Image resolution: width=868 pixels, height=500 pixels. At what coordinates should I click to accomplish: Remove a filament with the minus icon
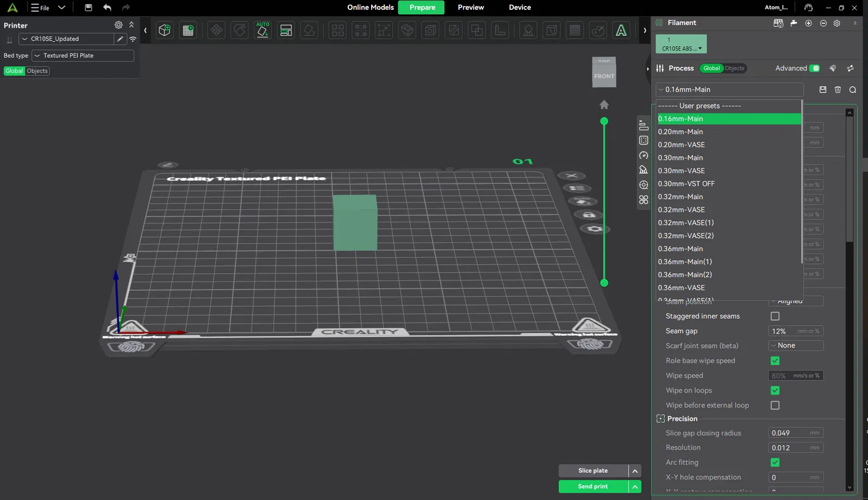point(823,23)
